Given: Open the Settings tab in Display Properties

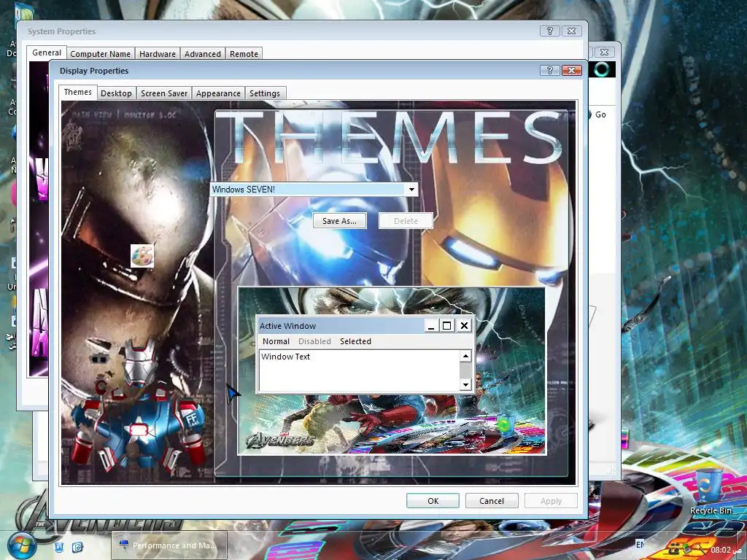Looking at the screenshot, I should click(265, 93).
